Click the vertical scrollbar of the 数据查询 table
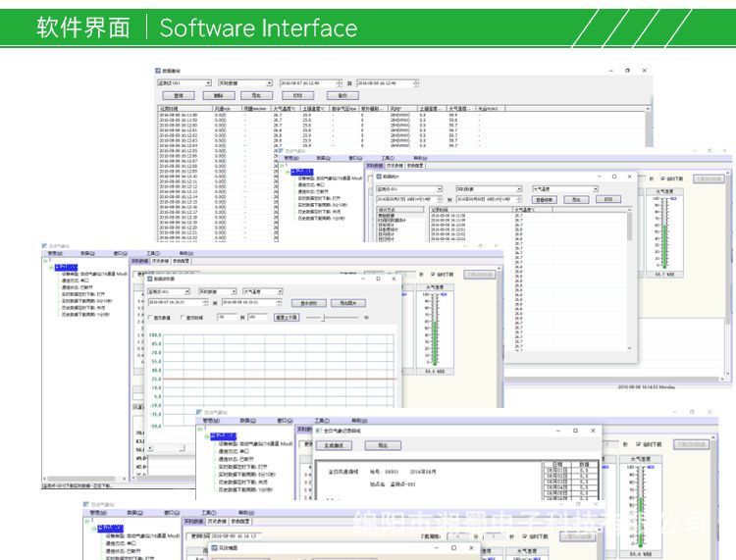736x560 pixels. 649,127
